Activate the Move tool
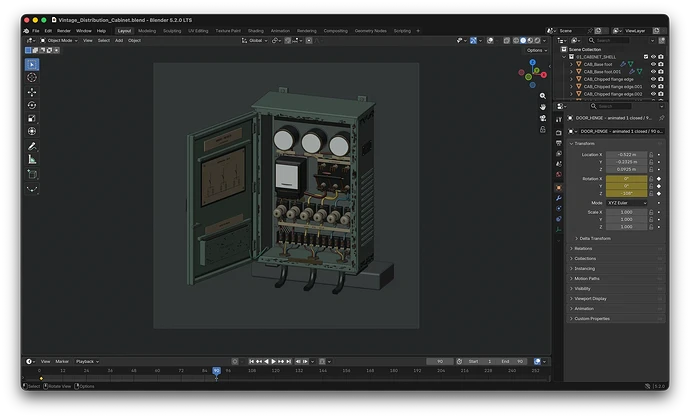The height and width of the screenshot is (418, 690). pyautogui.click(x=32, y=92)
